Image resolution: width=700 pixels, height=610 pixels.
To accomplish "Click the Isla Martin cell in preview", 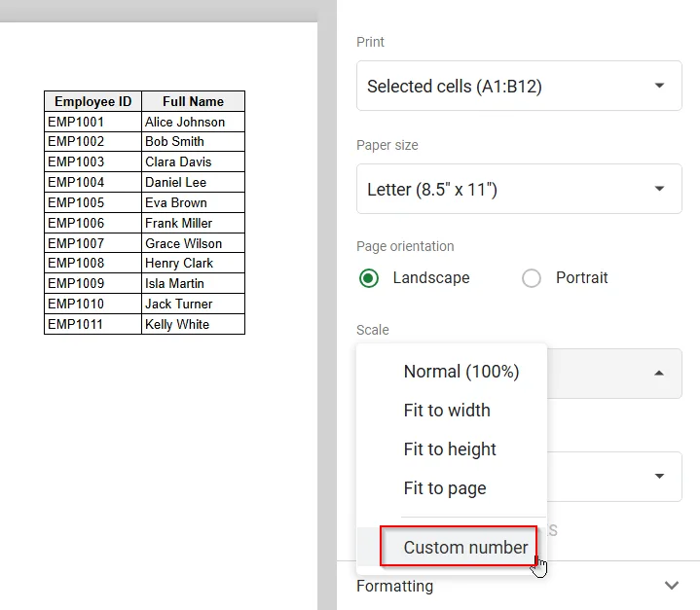I will [x=194, y=283].
